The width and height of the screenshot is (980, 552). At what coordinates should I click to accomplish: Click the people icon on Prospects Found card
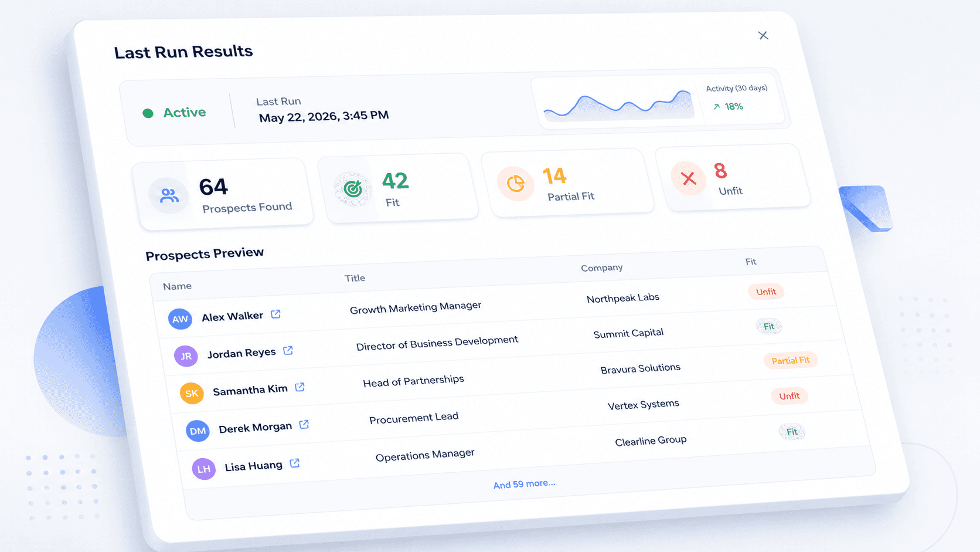click(x=169, y=195)
